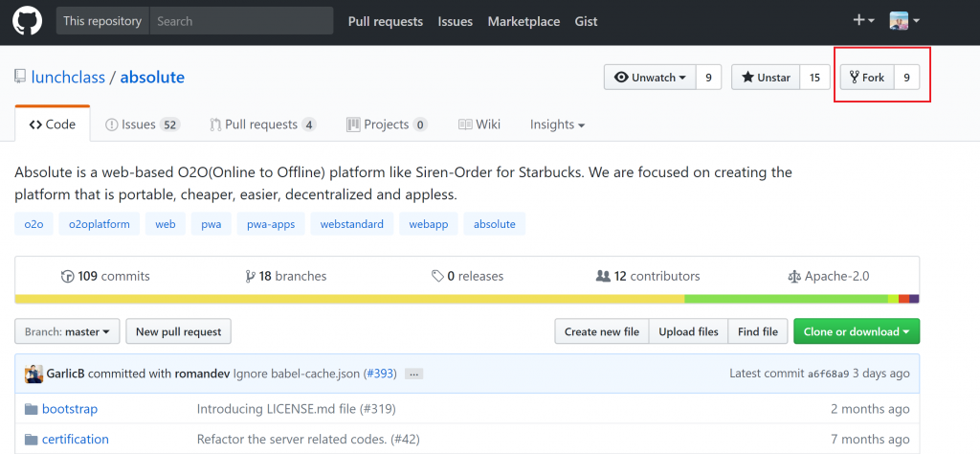Click the Unstar button

click(x=766, y=78)
